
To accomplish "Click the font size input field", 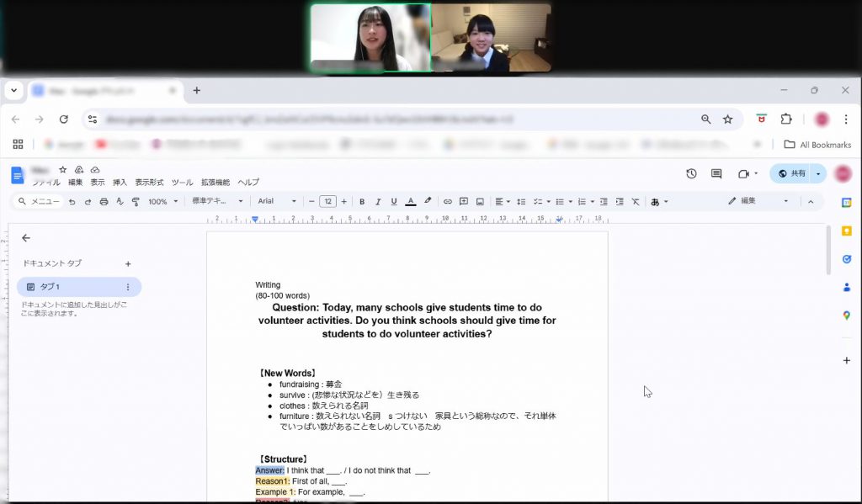I will coord(327,202).
